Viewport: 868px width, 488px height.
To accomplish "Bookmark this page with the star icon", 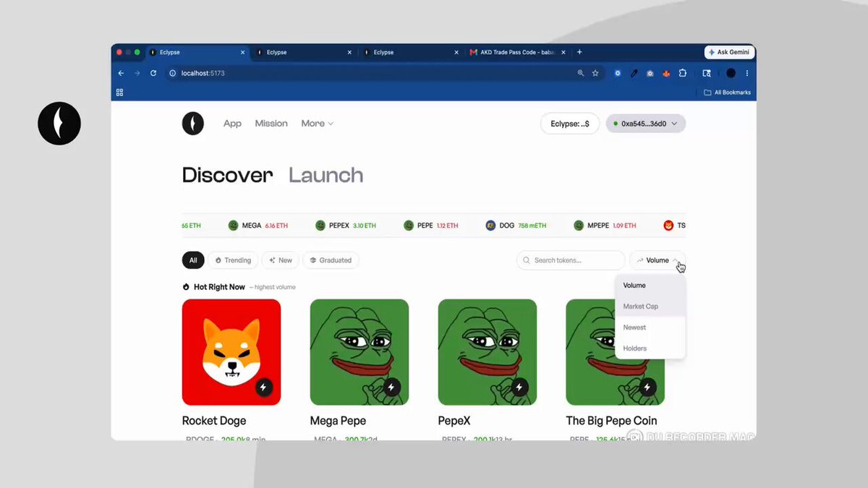I will pyautogui.click(x=595, y=73).
